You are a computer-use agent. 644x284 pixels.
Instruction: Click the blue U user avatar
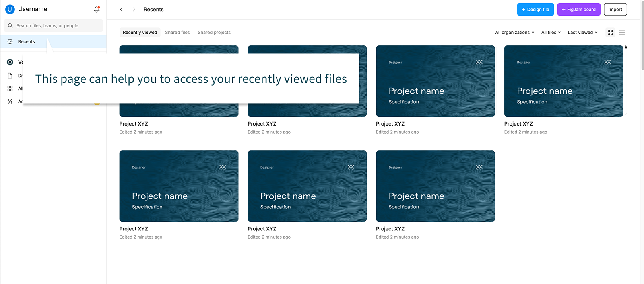10,9
